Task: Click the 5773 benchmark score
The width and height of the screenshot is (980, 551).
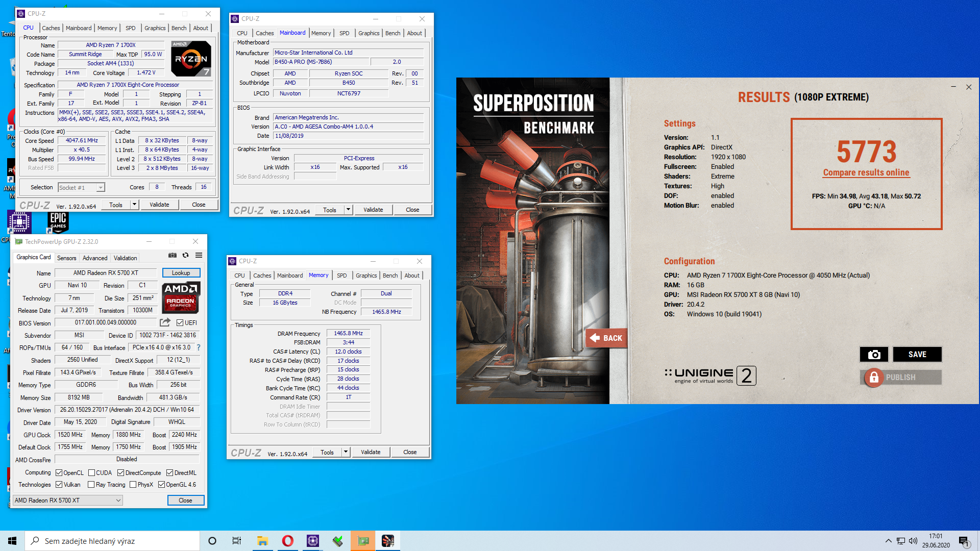Action: click(x=867, y=152)
